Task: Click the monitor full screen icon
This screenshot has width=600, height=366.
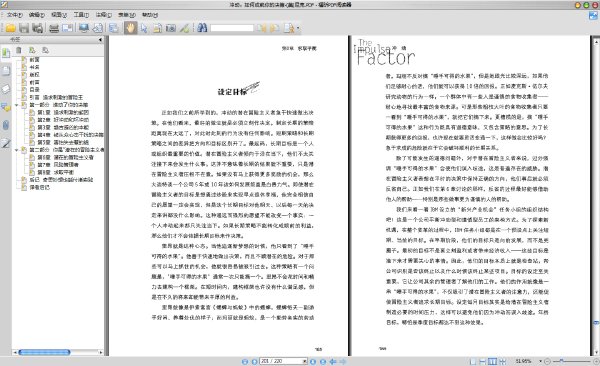Action: 84,28
